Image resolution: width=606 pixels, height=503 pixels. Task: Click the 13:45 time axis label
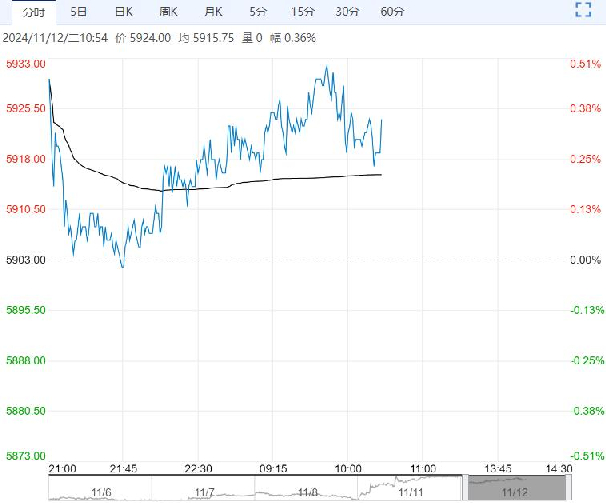point(498,469)
